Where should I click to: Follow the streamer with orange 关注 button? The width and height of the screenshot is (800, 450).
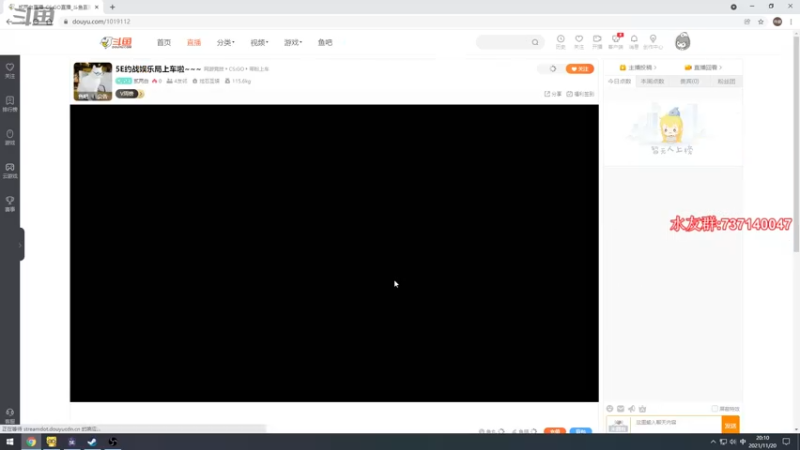point(580,69)
